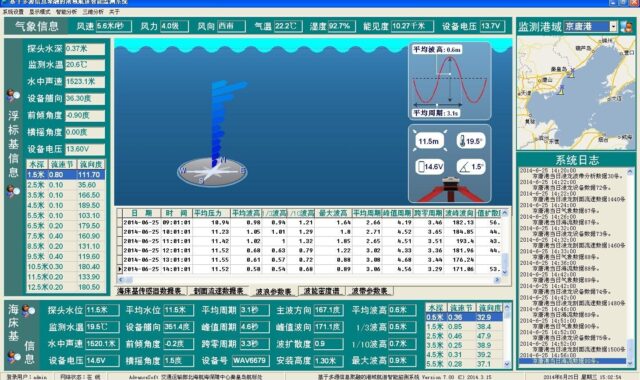Open the 系统设置 menu
This screenshot has width=640, height=380.
(13, 12)
